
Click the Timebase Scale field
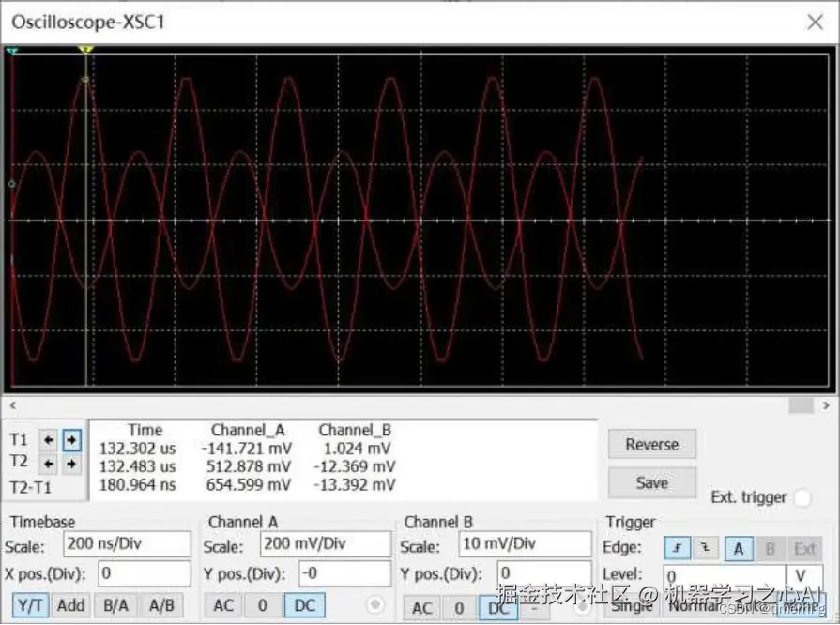click(127, 544)
